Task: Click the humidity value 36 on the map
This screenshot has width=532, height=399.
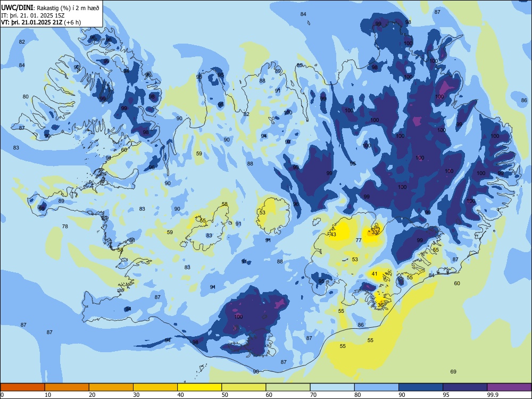Action: 380,305
